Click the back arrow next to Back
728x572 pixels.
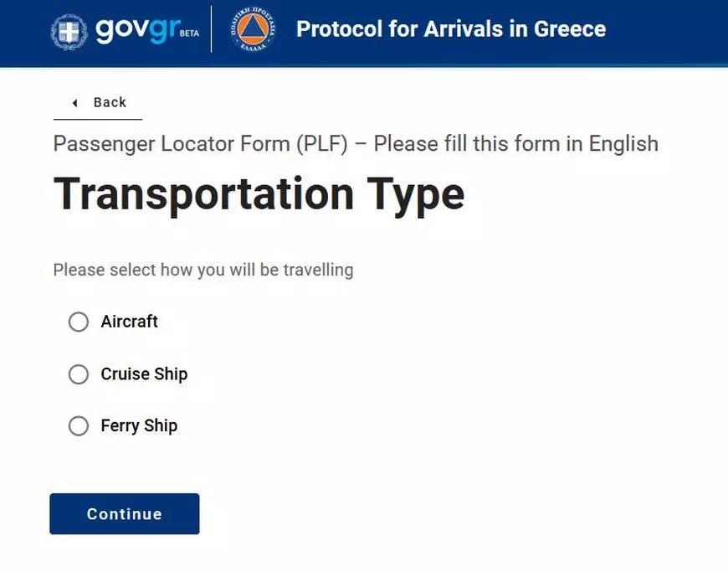[74, 102]
